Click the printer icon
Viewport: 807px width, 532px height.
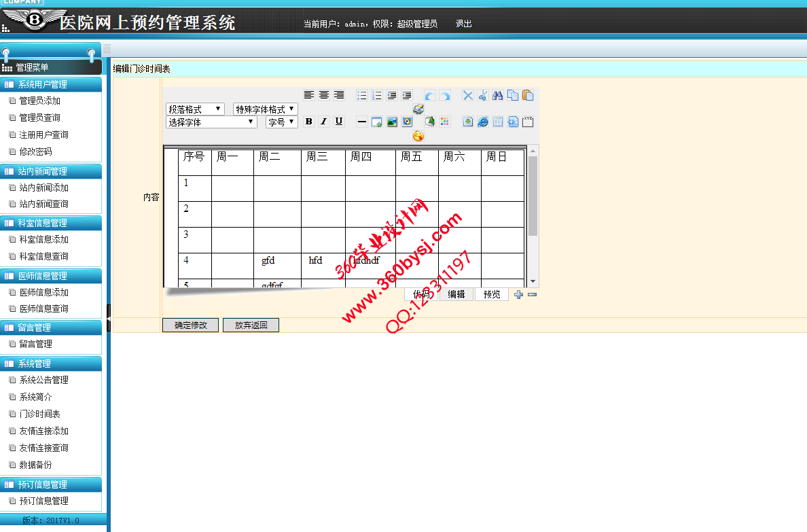click(418, 109)
